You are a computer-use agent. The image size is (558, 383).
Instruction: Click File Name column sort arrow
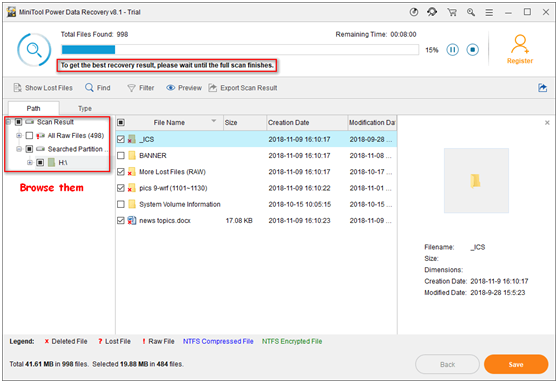point(214,121)
